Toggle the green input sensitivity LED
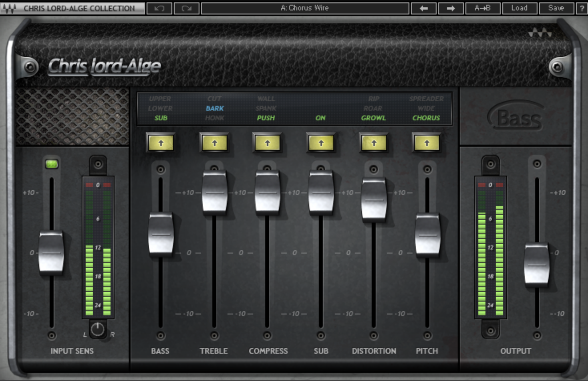588x381 pixels. pyautogui.click(x=52, y=164)
